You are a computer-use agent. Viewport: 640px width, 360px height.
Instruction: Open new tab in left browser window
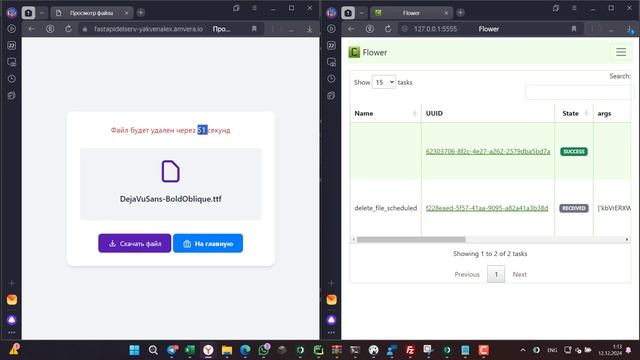pos(141,13)
